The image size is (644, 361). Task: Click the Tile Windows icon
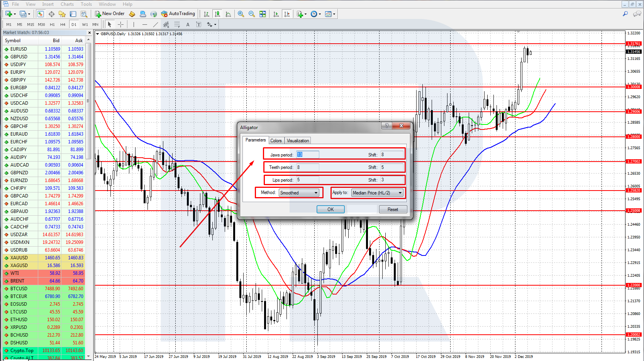263,14
